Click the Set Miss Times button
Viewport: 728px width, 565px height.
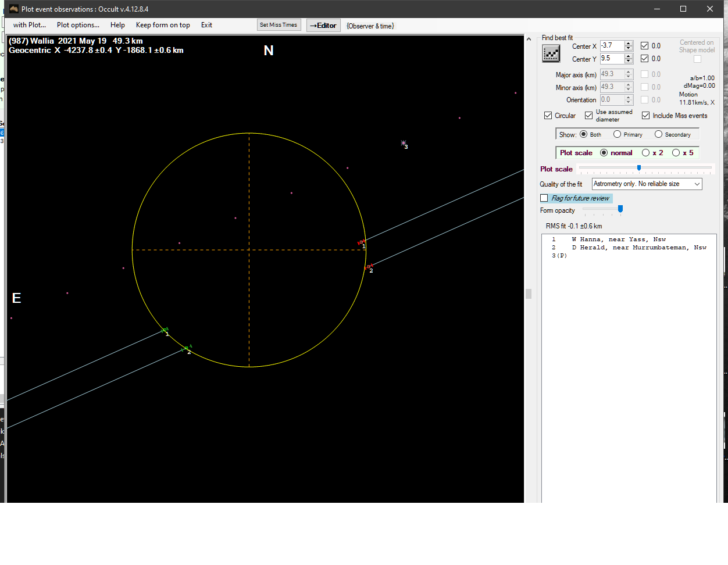279,25
